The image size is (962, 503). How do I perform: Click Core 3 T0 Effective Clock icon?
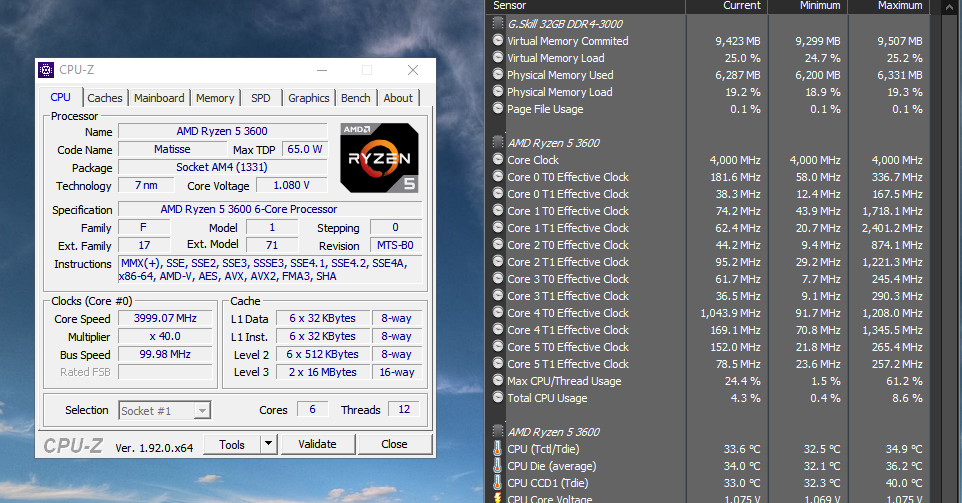[498, 278]
